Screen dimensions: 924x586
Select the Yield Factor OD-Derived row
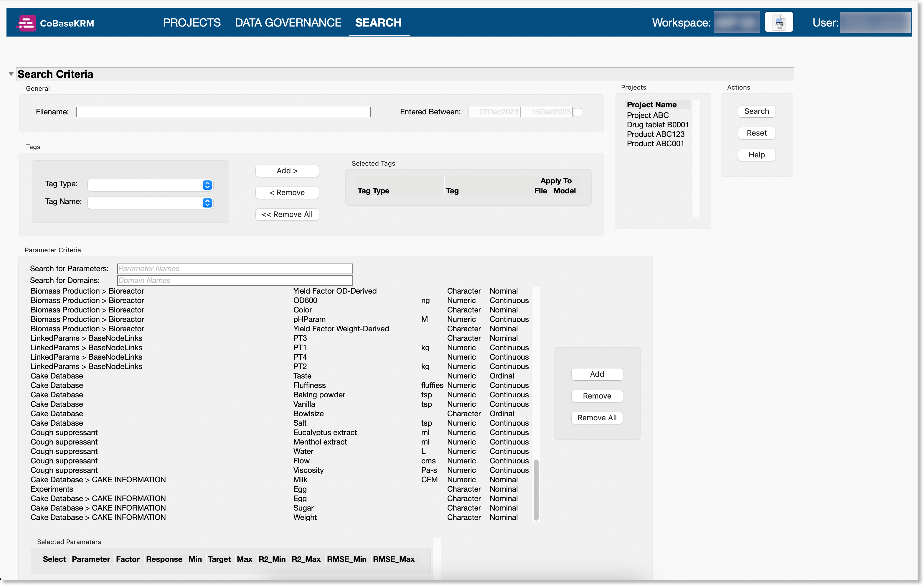[x=280, y=291]
